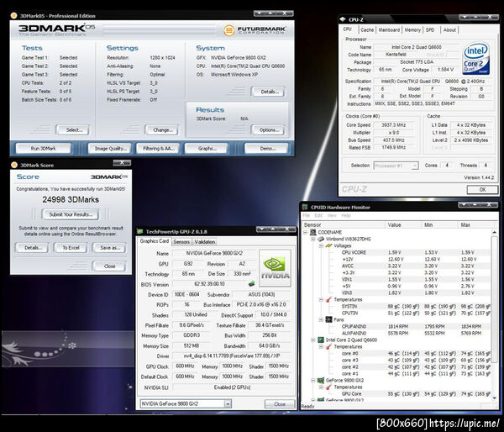This screenshot has height=432, width=504.
Task: Collapse Temperatures node under Winbond
Action: [x=321, y=299]
